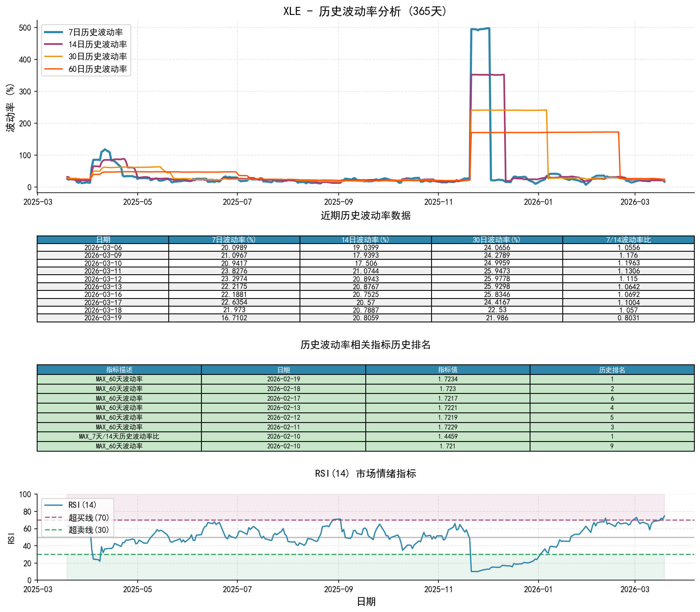This screenshot has width=700, height=612.
Task: Click the MAX_7天/14天历史波动率比 row cell
Action: [119, 437]
